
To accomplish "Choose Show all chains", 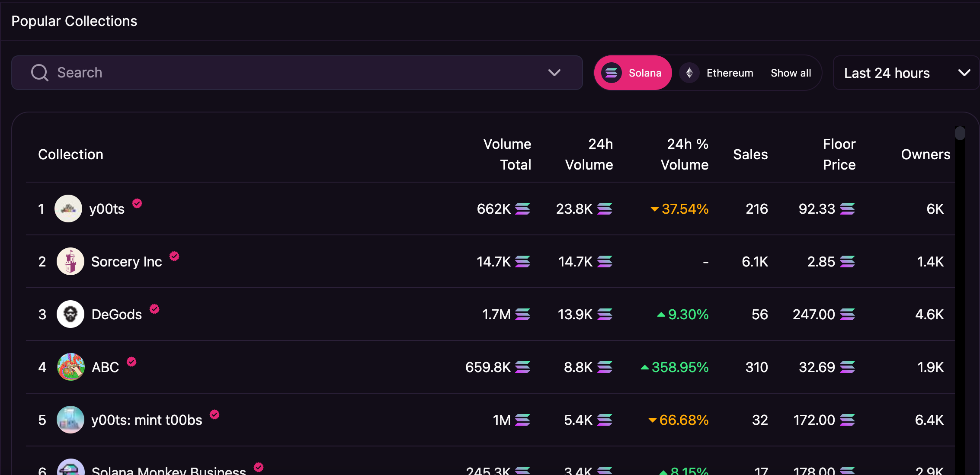I will point(791,73).
